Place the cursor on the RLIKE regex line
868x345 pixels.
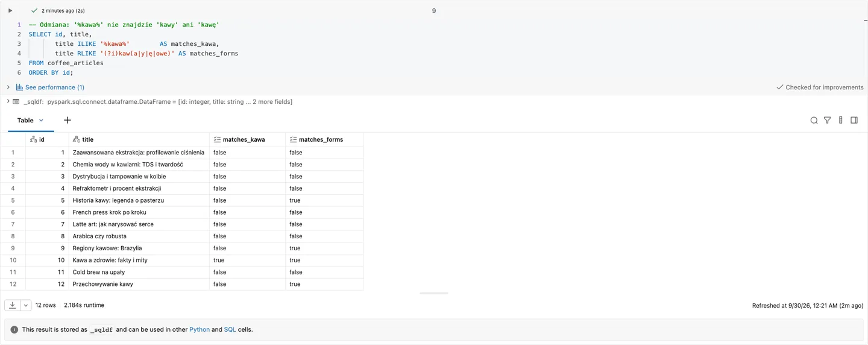pos(146,54)
